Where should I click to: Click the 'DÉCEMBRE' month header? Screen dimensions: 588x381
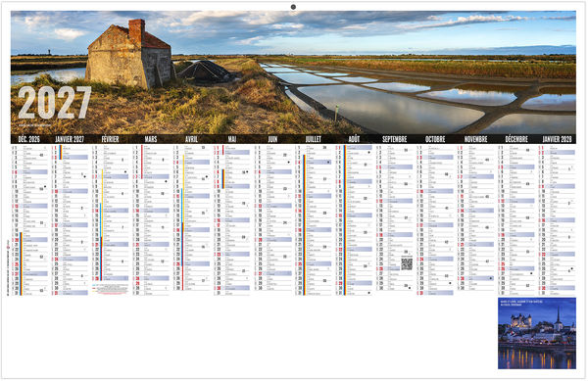click(x=516, y=139)
